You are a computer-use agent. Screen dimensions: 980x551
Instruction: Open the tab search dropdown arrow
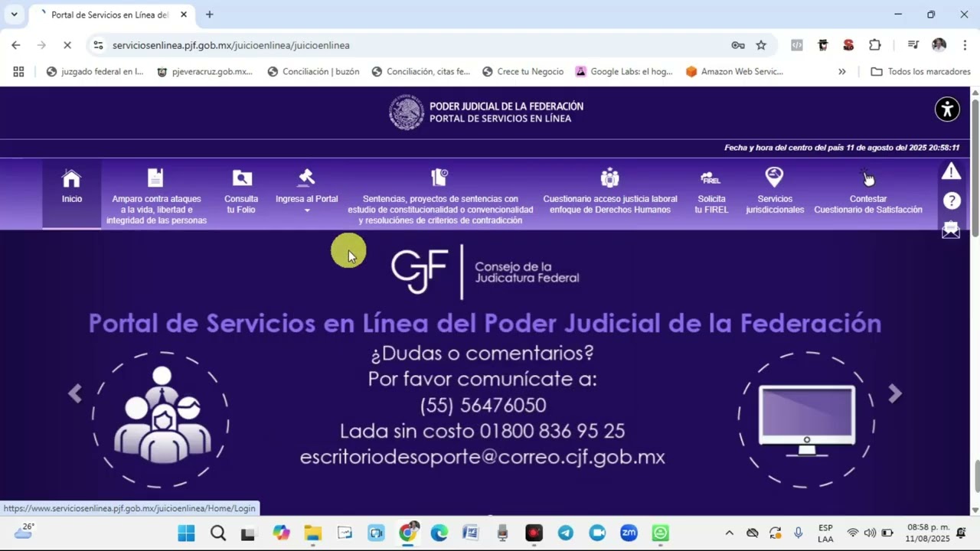[14, 15]
